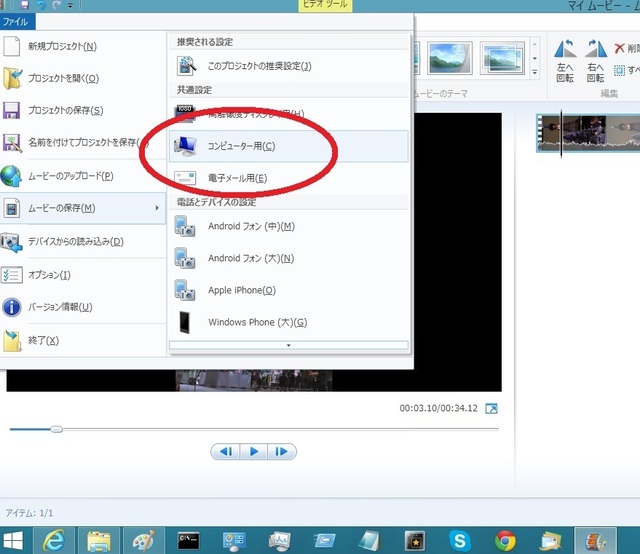The height and width of the screenshot is (554, 640).
Task: Choose コンピューター用(C) save setting
Action: tap(289, 146)
